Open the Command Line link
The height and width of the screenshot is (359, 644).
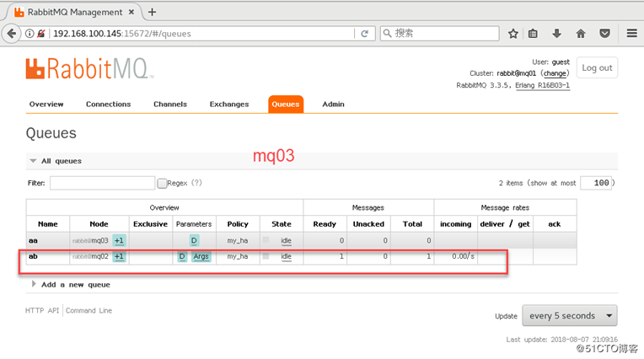[x=89, y=310]
